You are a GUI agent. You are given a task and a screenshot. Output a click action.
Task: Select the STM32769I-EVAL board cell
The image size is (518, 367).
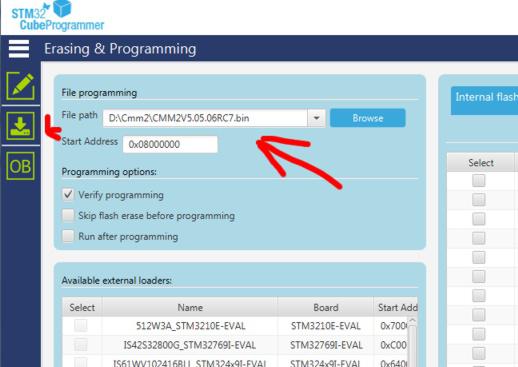(326, 345)
